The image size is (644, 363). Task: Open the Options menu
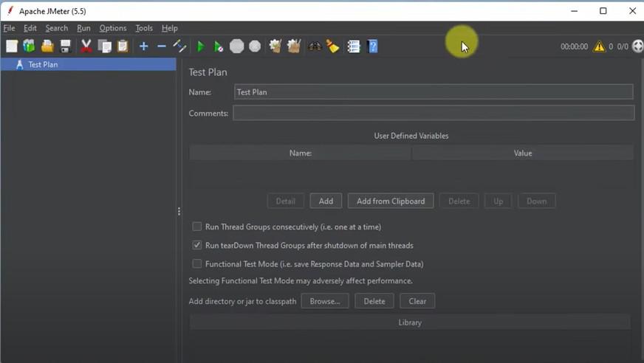coord(113,28)
